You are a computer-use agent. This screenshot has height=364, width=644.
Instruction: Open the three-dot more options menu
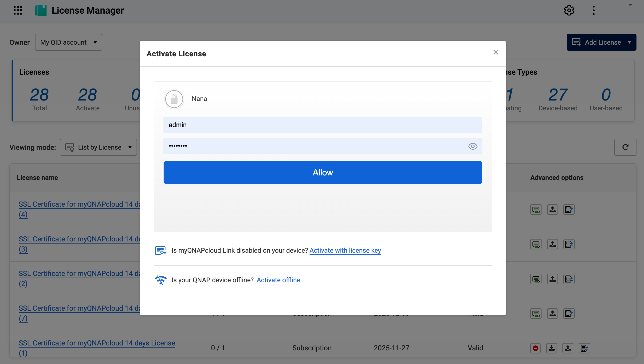pos(593,10)
